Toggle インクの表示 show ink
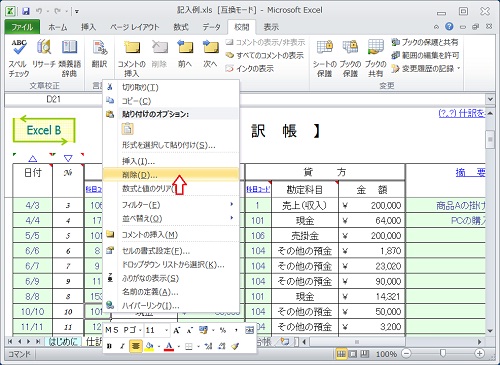 pos(249,68)
